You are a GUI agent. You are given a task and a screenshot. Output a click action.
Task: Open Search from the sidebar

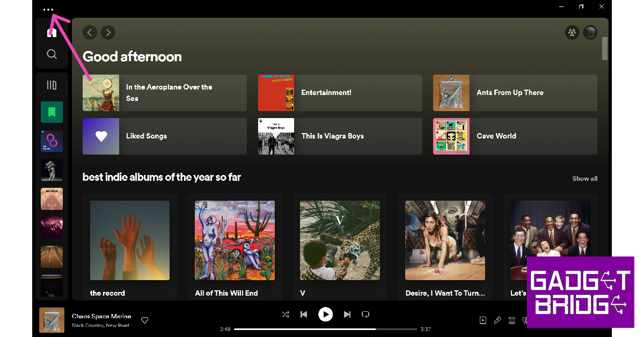[x=52, y=54]
